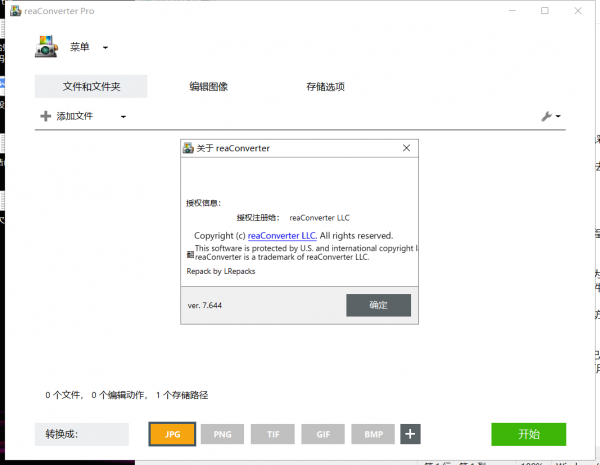Click the reaConverter Pro title bar icon
This screenshot has height=465, width=600.
pos(15,11)
